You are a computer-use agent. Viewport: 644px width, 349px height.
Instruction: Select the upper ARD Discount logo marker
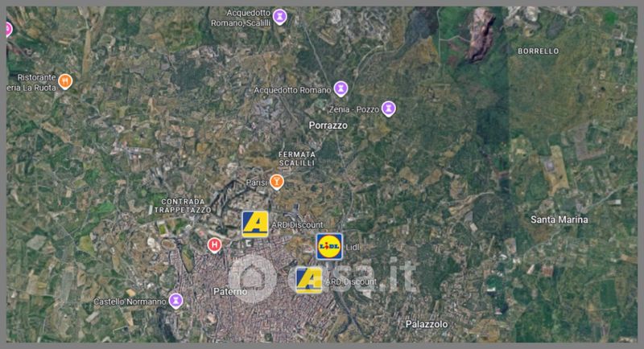pyautogui.click(x=255, y=224)
